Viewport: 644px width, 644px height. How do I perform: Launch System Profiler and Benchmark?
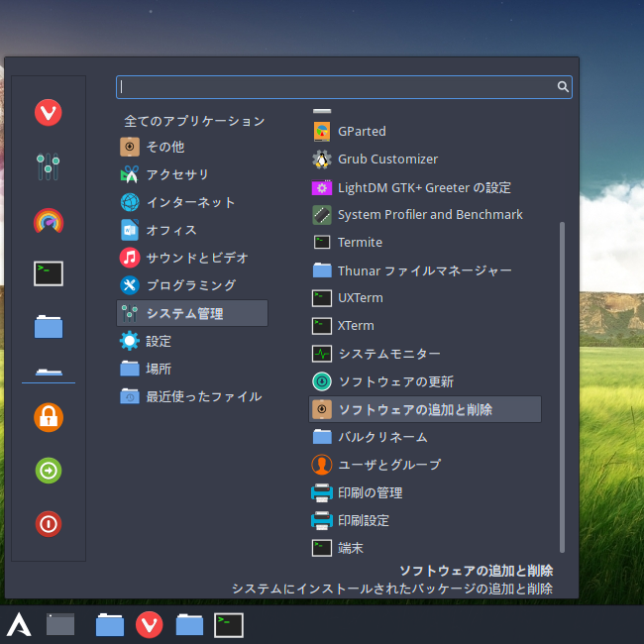click(425, 215)
